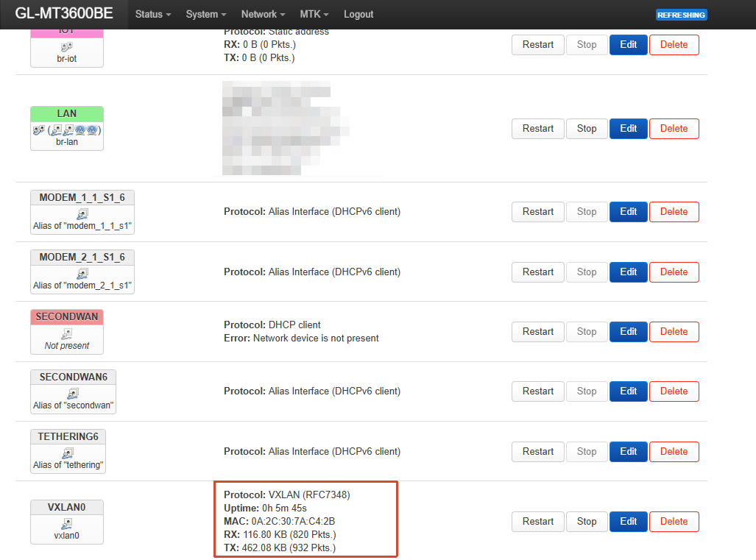Restart the MODEM_2_1_S1_6 interface
The width and height of the screenshot is (756, 560).
pos(537,272)
